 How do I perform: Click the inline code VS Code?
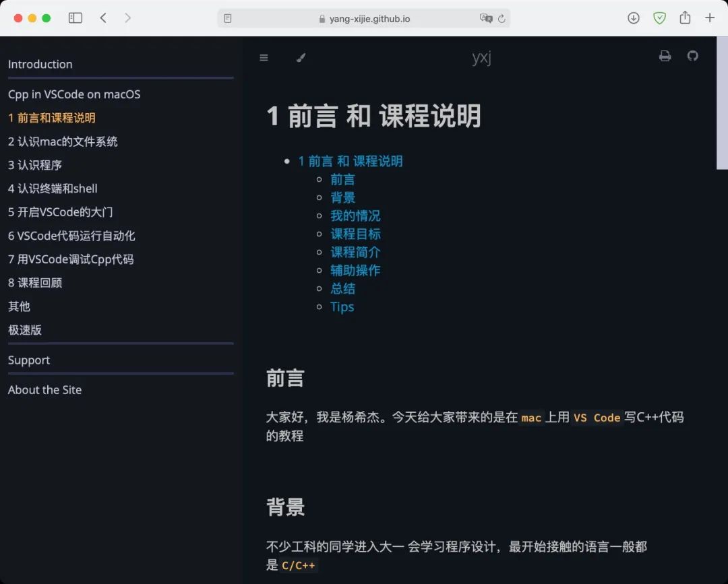pos(597,418)
